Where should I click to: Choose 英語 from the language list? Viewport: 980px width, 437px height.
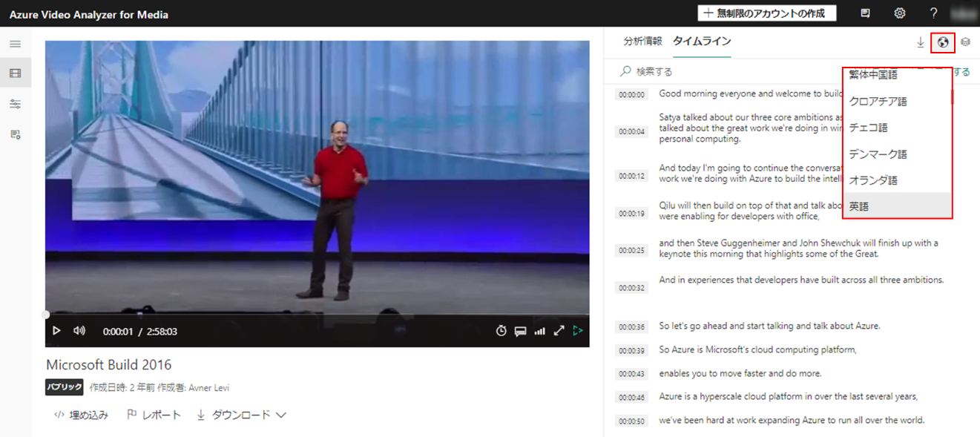coord(897,206)
